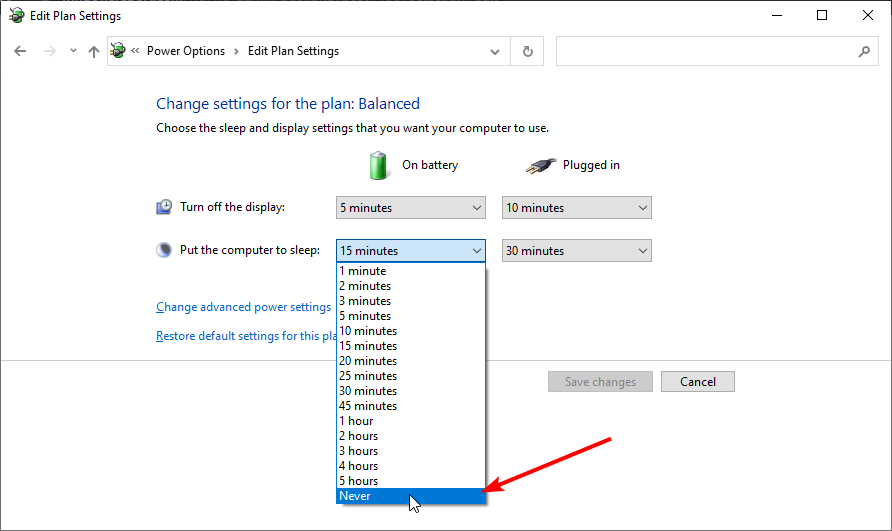
Task: Go back with the left arrow button
Action: coord(20,51)
